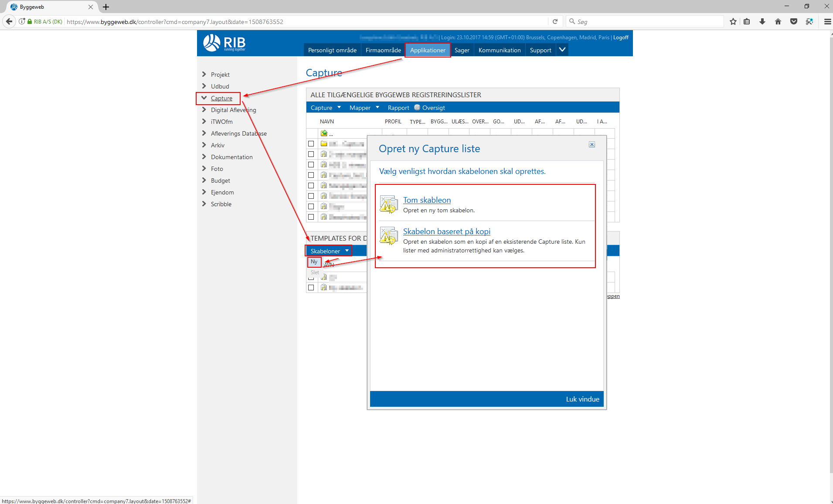Check the last row in registration list
Viewport: 833px width, 504px height.
tap(311, 217)
